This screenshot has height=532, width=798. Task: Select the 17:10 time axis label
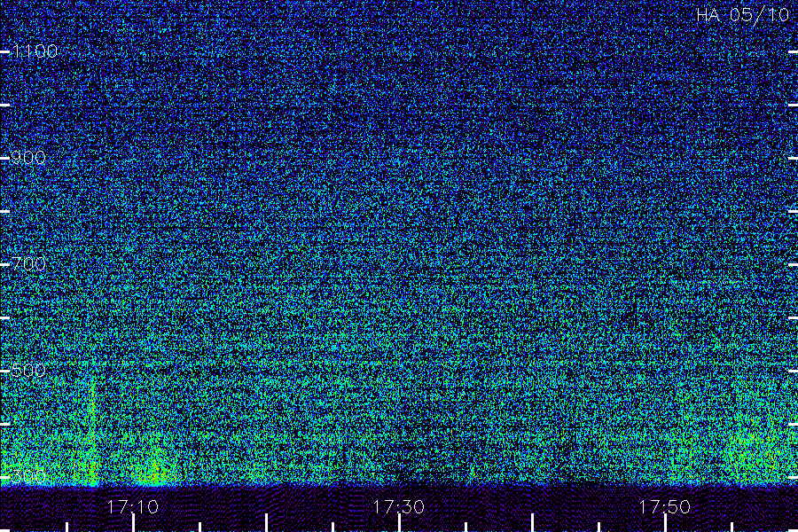pyautogui.click(x=133, y=507)
